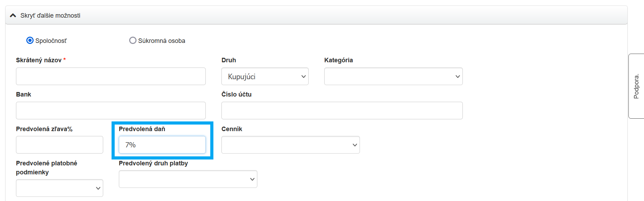
Task: Click the Súkromná osoba label text
Action: coord(161,41)
